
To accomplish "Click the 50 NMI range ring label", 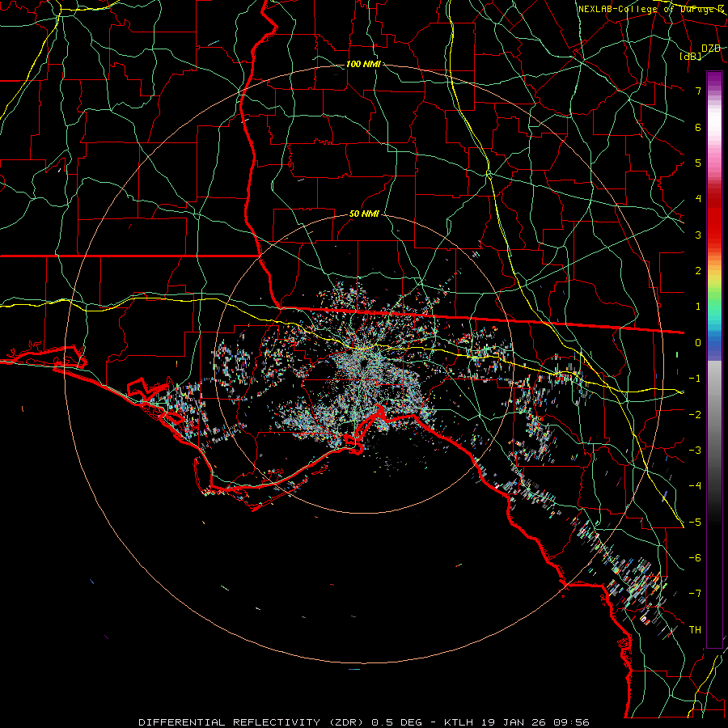I will coord(364,214).
